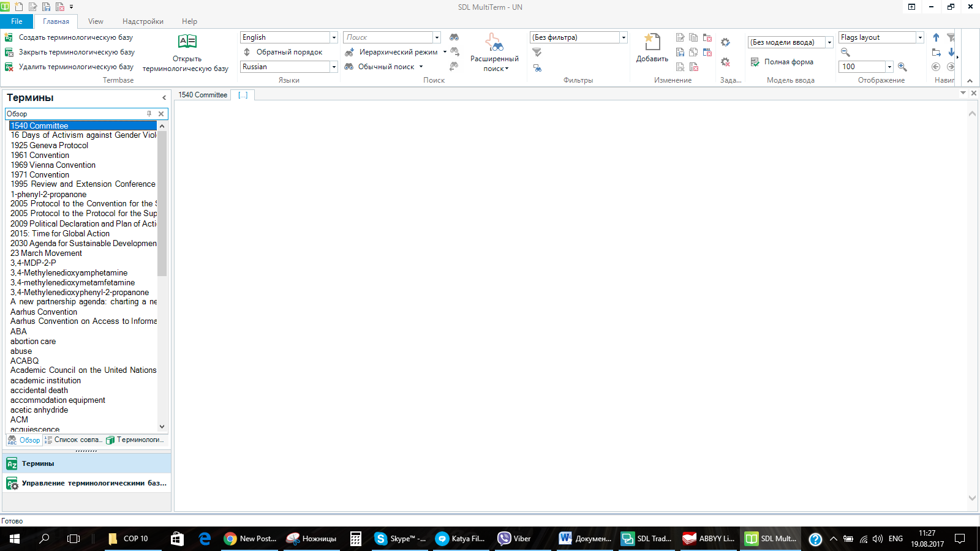
Task: Switch to the Список совпадений tab
Action: pyautogui.click(x=73, y=440)
